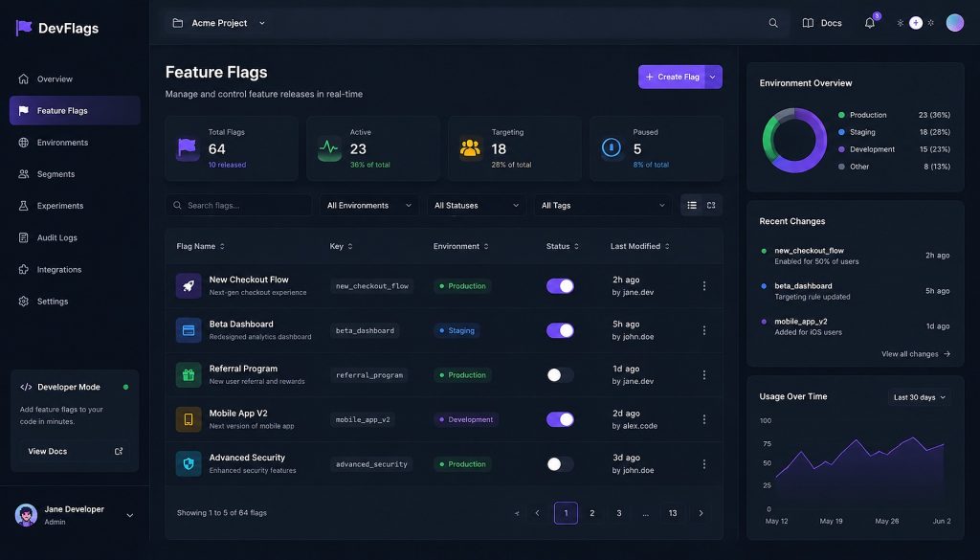Open the All Tags filter
Viewport: 980px width, 560px height.
[603, 205]
